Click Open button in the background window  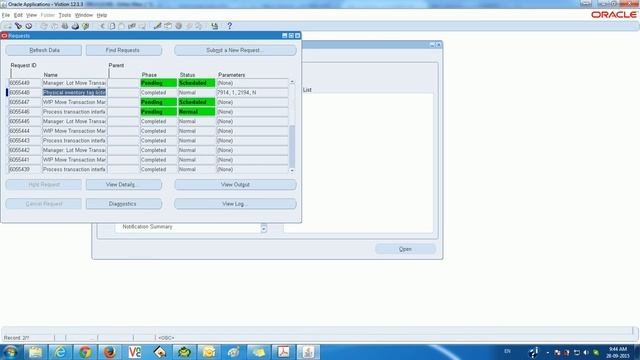click(405, 249)
